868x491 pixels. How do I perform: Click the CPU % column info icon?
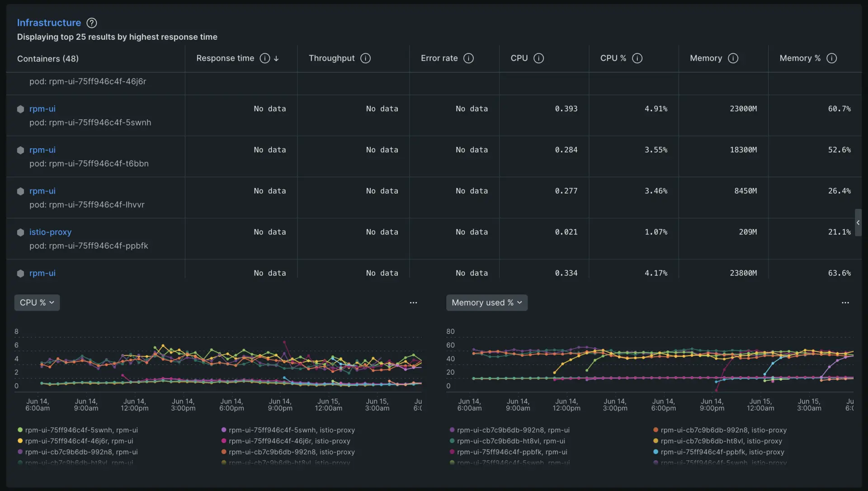coord(637,58)
